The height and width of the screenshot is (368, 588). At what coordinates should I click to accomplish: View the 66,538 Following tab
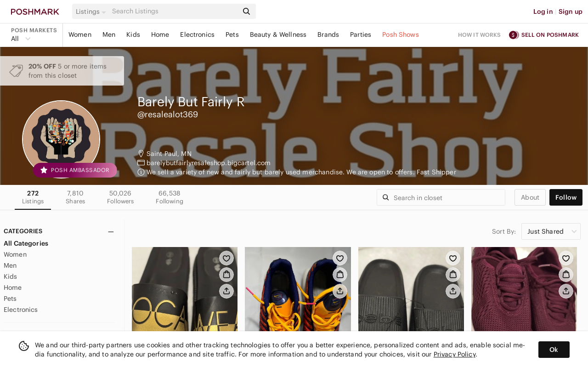170,197
